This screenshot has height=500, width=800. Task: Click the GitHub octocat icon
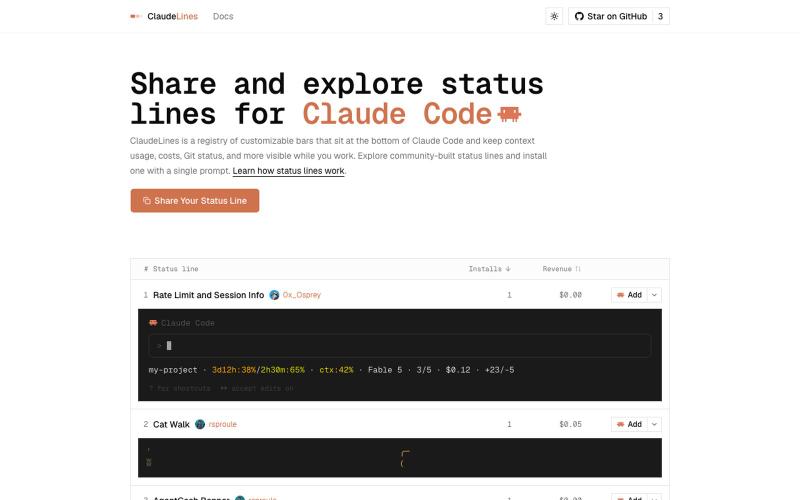(x=579, y=16)
